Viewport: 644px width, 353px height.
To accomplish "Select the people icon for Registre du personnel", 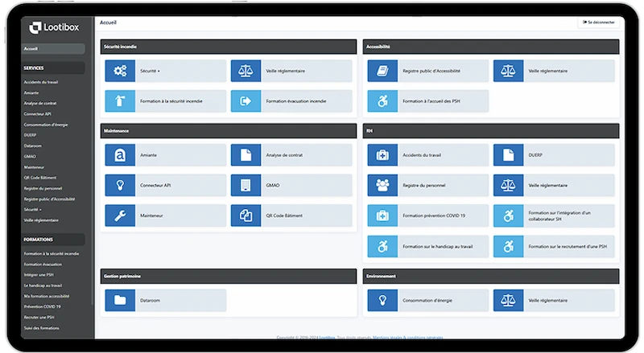I will point(382,185).
